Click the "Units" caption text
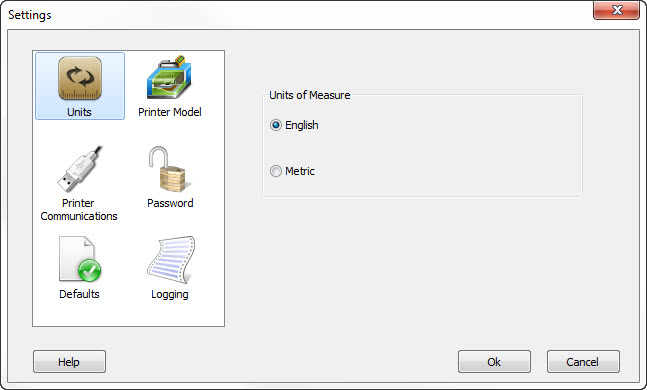Viewport: 647px width, 390px height. pyautogui.click(x=79, y=112)
